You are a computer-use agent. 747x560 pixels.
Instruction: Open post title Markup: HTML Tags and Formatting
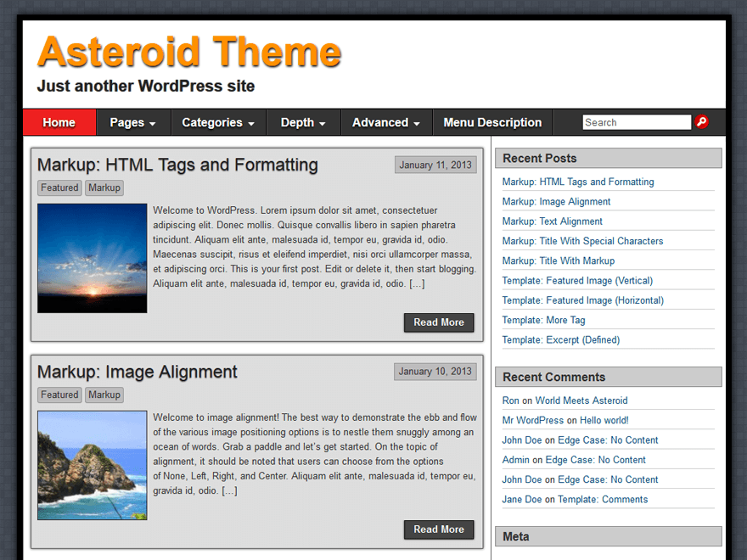177,165
